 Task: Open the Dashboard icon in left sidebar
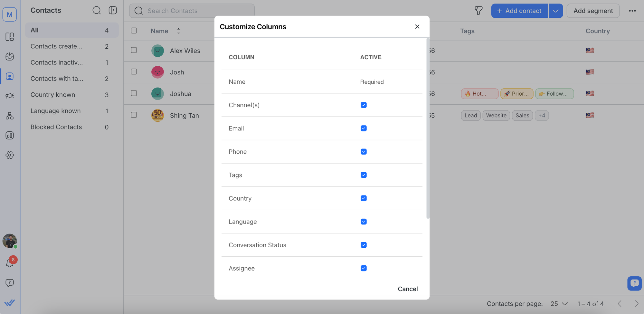pyautogui.click(x=10, y=37)
